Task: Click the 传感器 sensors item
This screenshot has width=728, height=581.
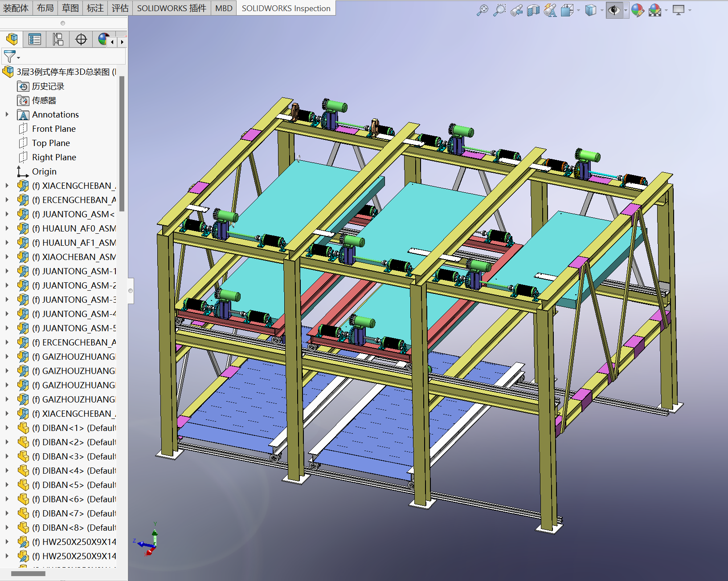Action: [x=44, y=100]
